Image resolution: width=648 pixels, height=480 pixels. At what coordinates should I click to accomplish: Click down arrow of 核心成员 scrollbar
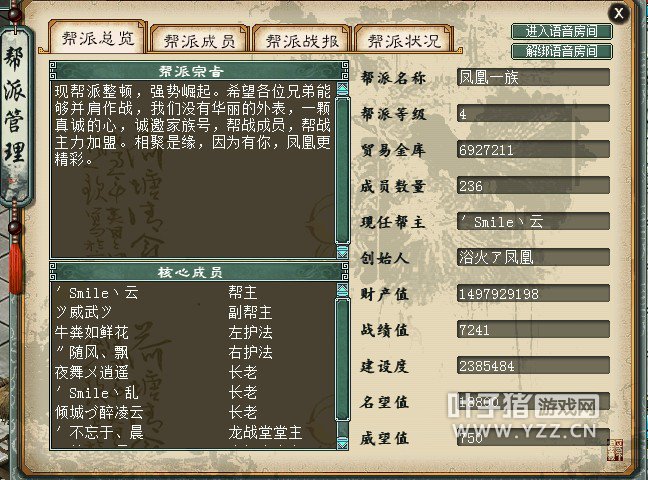point(342,442)
